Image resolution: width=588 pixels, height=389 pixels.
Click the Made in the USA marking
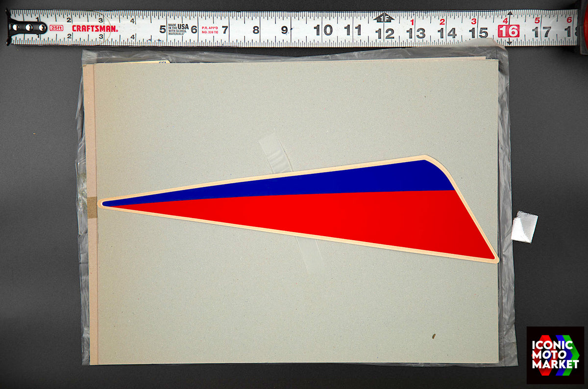(178, 29)
